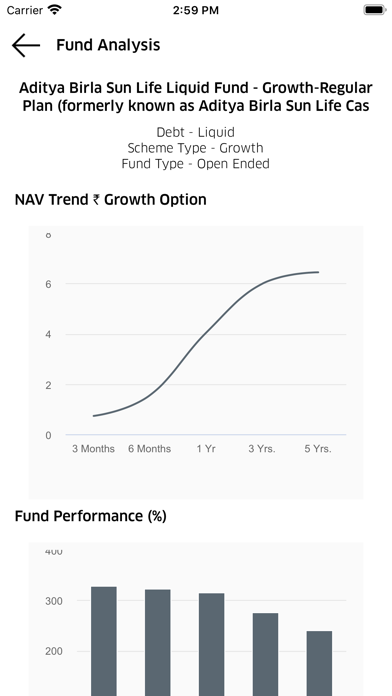
Task: Tap the Wi-Fi status icon
Action: [55, 10]
